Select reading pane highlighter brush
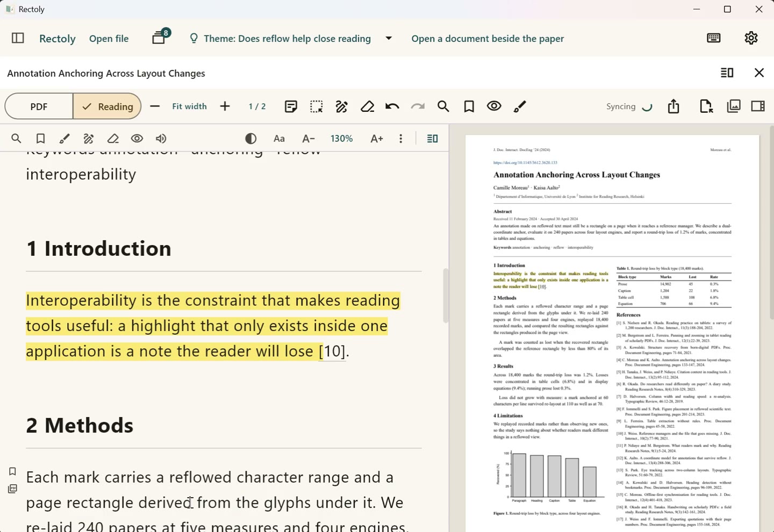Viewport: 774px width, 532px height. point(64,139)
